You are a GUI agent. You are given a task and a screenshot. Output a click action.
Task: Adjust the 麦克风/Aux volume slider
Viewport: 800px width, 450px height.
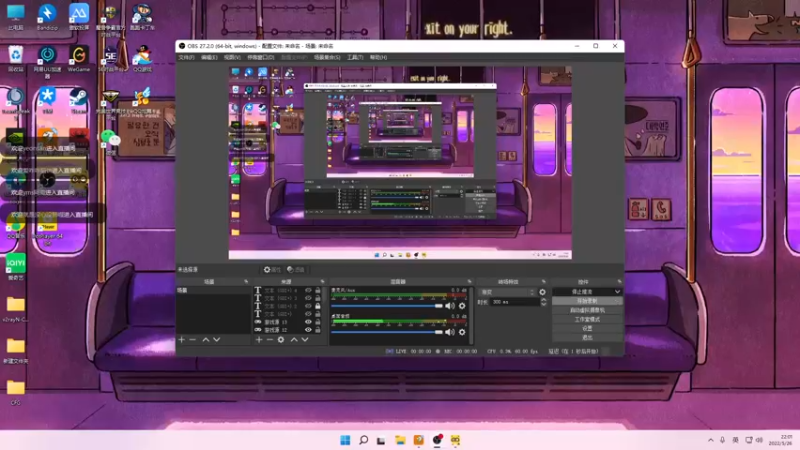click(x=387, y=306)
